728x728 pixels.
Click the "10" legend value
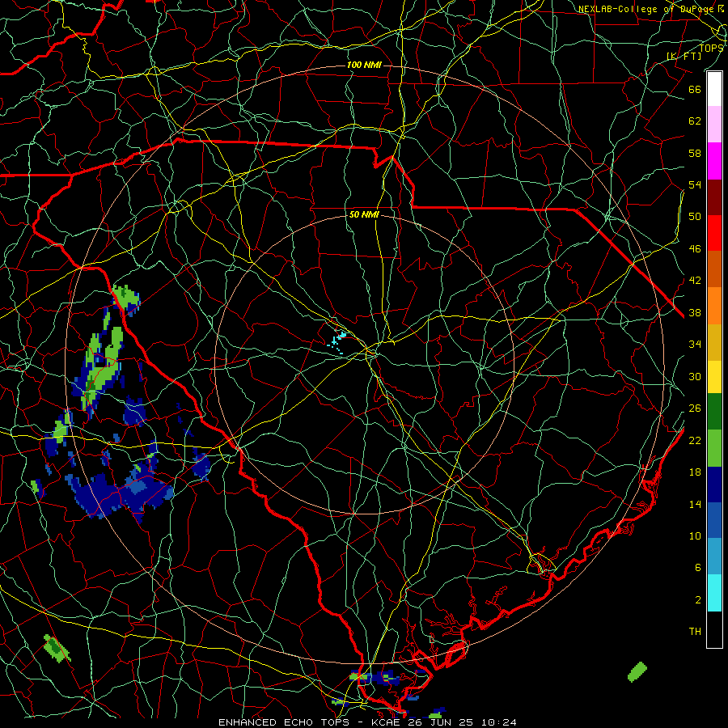[695, 536]
